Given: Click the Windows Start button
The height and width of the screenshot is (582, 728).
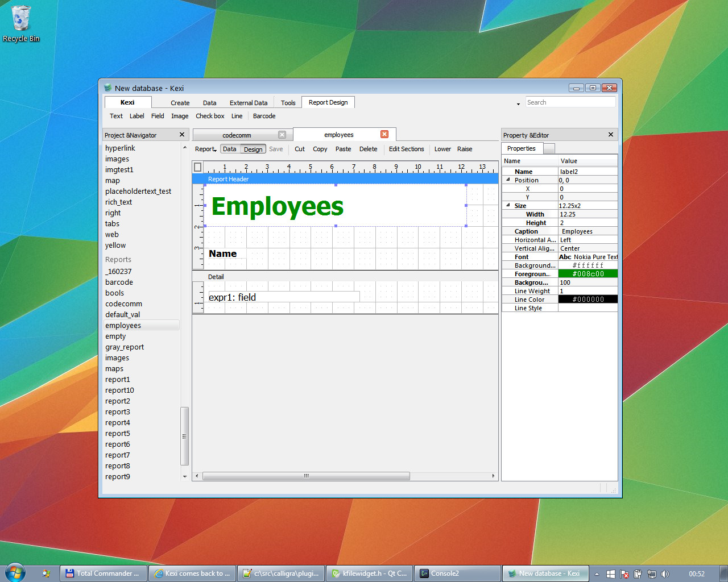Looking at the screenshot, I should 15,573.
